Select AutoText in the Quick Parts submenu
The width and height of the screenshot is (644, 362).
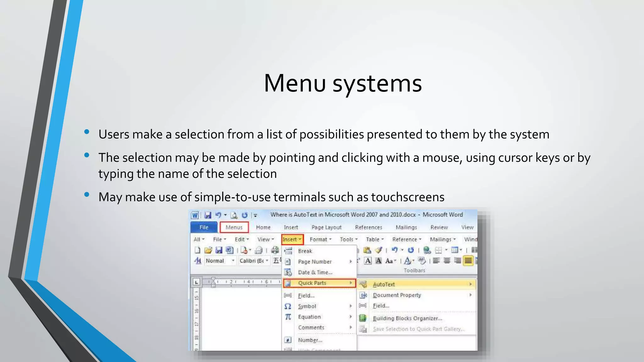click(417, 284)
